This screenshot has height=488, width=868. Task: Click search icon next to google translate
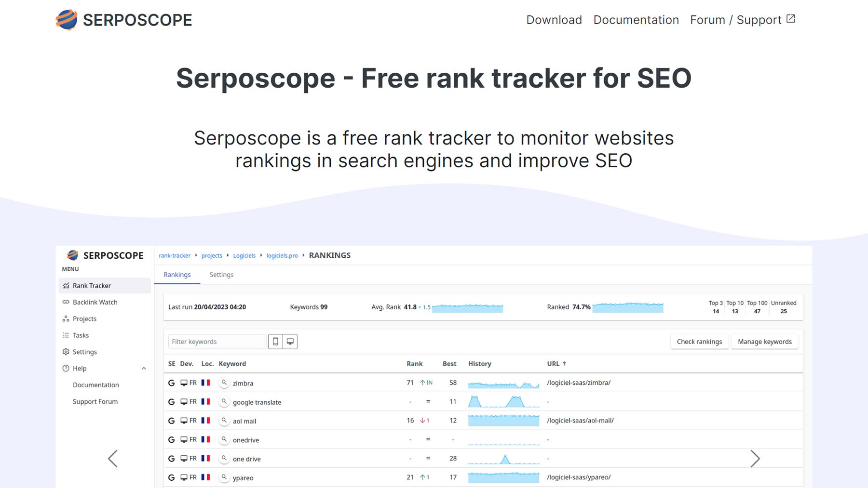pos(224,402)
